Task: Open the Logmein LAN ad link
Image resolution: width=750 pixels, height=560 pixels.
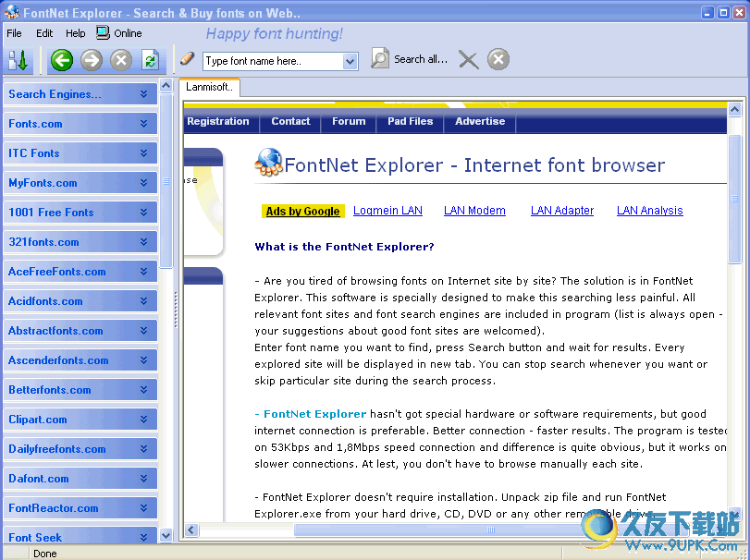Action: tap(387, 211)
